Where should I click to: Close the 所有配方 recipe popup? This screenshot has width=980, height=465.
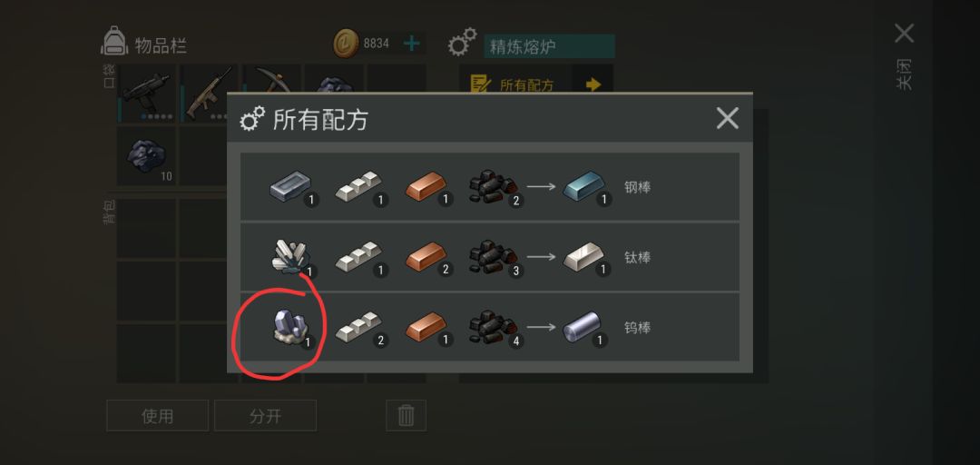tap(728, 118)
